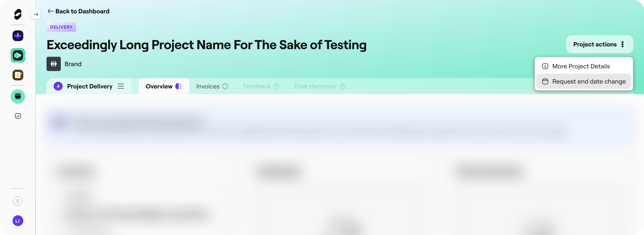This screenshot has height=235, width=644.
Task: Click the DELIVERY status tag
Action: [61, 27]
